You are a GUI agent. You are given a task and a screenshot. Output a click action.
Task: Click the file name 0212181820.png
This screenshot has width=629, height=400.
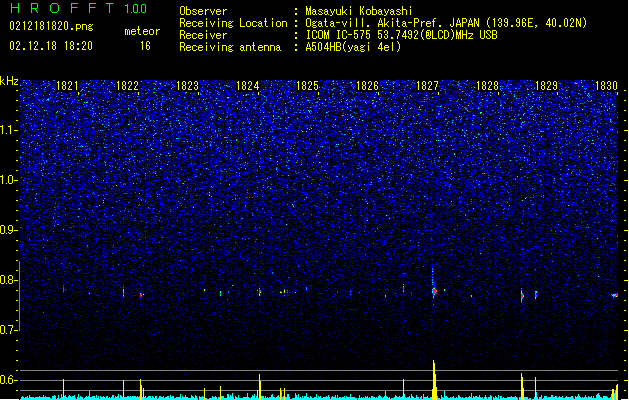click(x=51, y=26)
